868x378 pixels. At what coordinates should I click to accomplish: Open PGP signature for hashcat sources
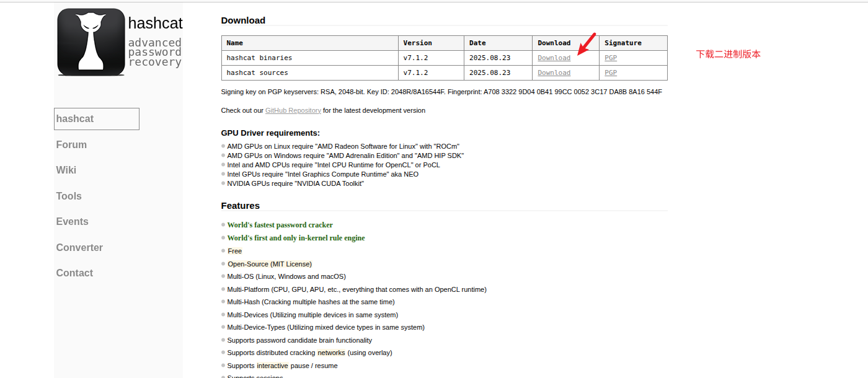point(611,73)
